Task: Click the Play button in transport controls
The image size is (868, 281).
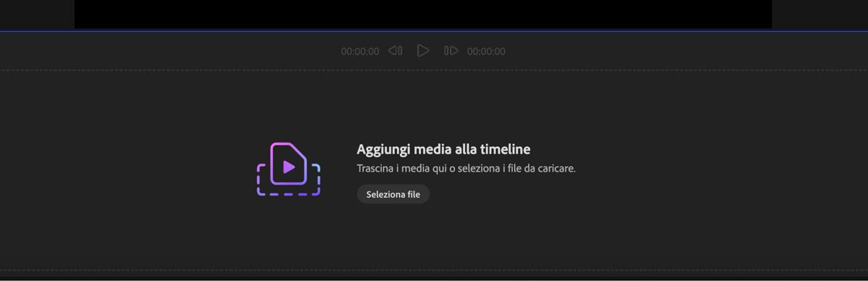Action: coord(423,51)
